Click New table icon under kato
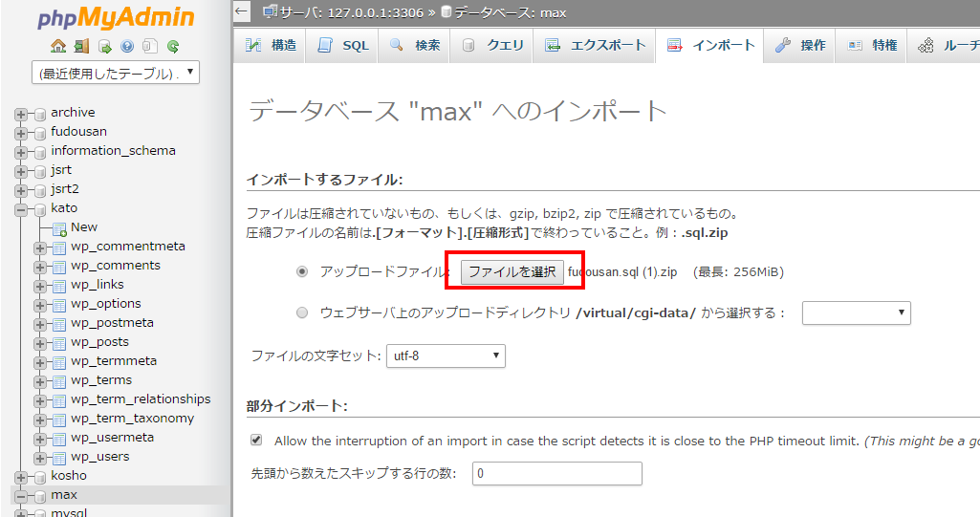The width and height of the screenshot is (980, 517). tap(59, 227)
